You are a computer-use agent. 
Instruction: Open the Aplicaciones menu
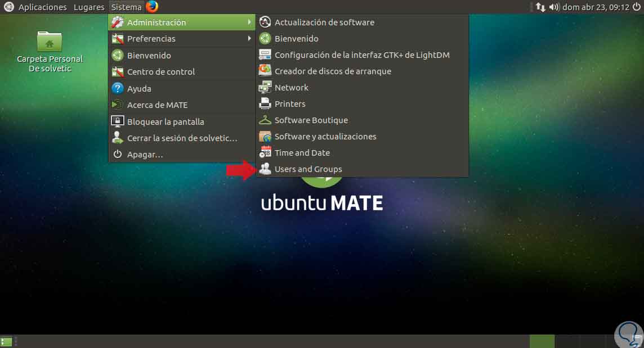click(42, 7)
